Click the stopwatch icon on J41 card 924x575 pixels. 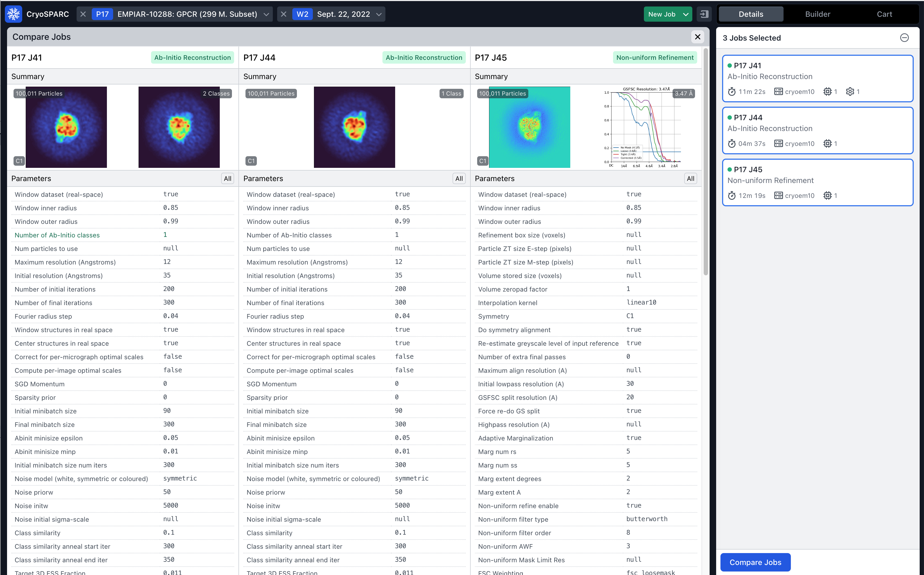[x=732, y=92]
